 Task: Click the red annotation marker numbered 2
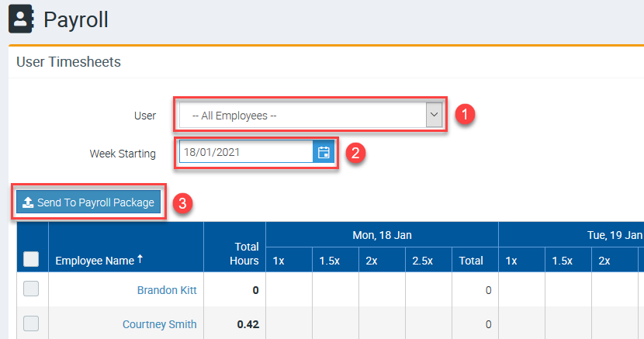click(355, 152)
